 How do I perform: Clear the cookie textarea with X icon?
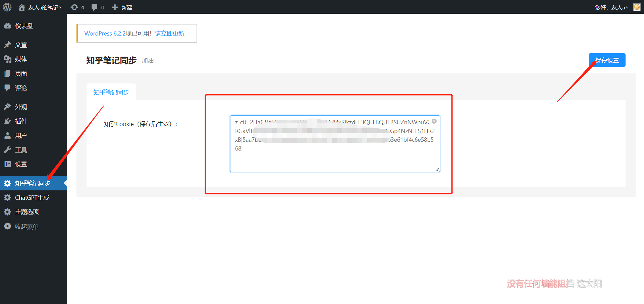[434, 121]
